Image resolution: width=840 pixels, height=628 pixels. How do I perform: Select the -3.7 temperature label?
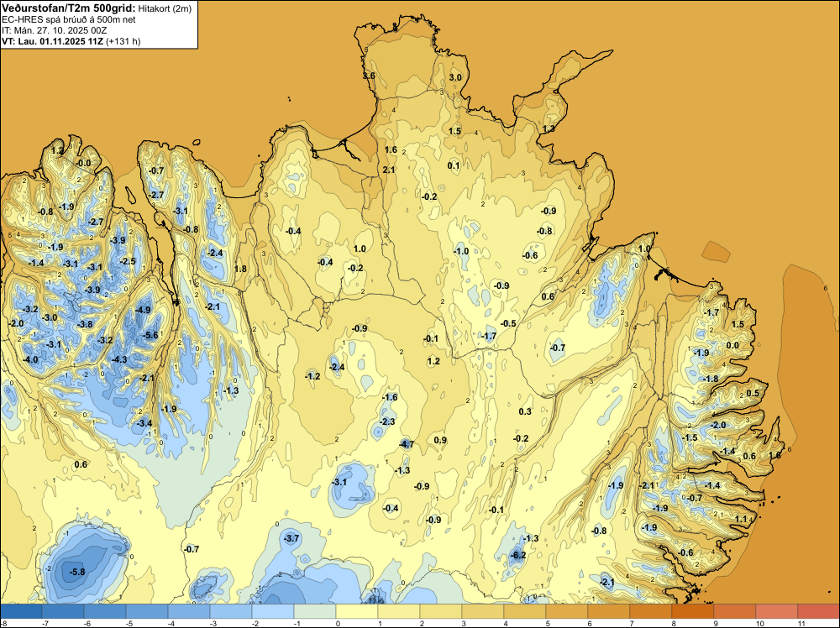click(x=291, y=538)
